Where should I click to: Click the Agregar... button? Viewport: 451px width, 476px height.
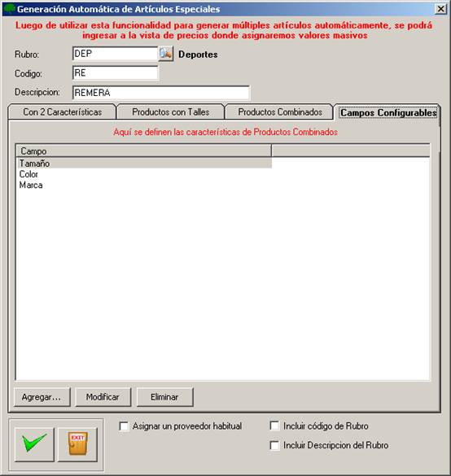click(42, 397)
